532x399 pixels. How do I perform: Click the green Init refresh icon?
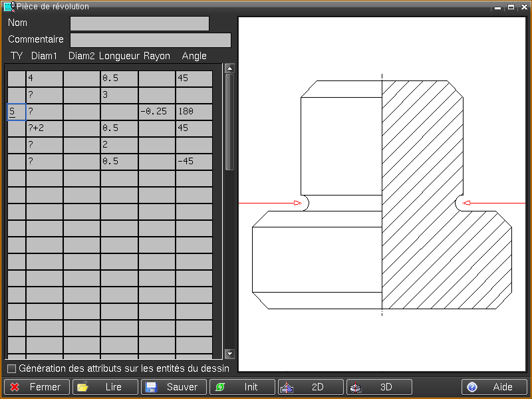tap(220, 387)
